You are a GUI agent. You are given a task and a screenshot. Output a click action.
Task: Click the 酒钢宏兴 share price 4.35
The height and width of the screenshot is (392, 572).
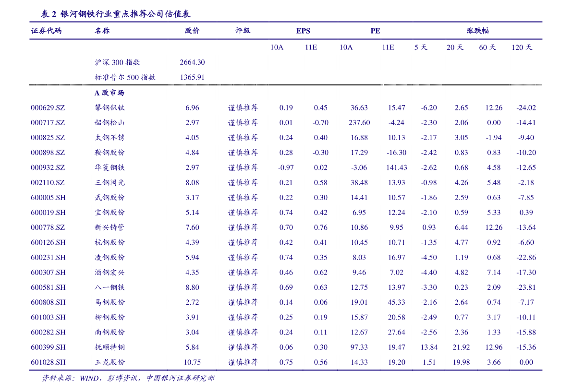[192, 273]
